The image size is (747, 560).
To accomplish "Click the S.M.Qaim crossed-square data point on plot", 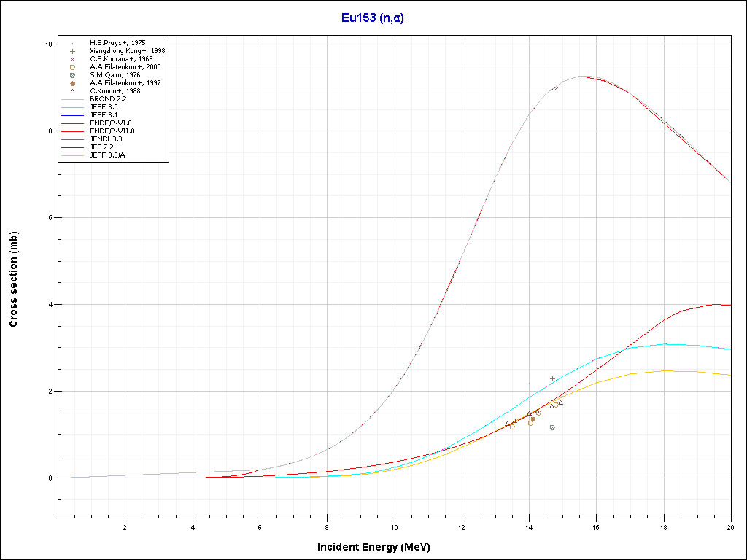I will (x=552, y=427).
